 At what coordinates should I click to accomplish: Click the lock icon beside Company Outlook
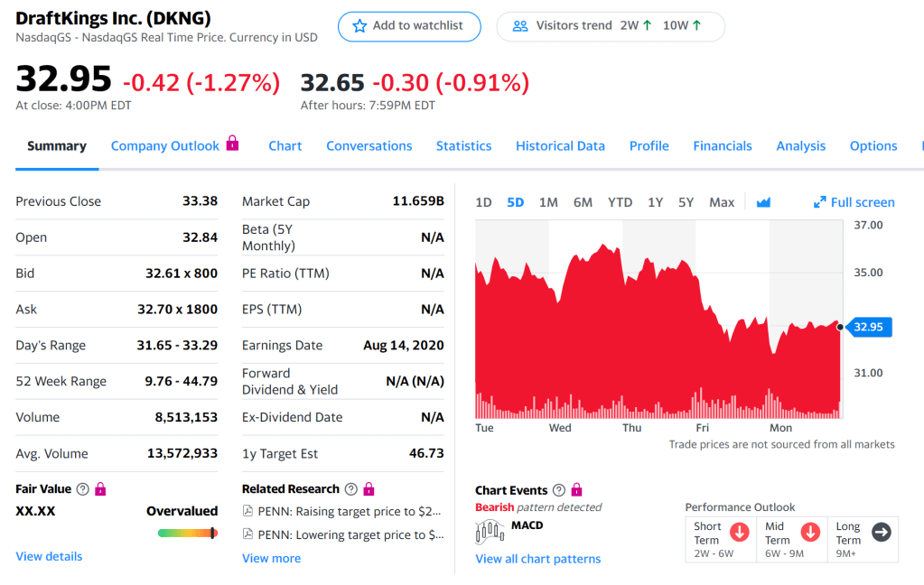pyautogui.click(x=232, y=144)
